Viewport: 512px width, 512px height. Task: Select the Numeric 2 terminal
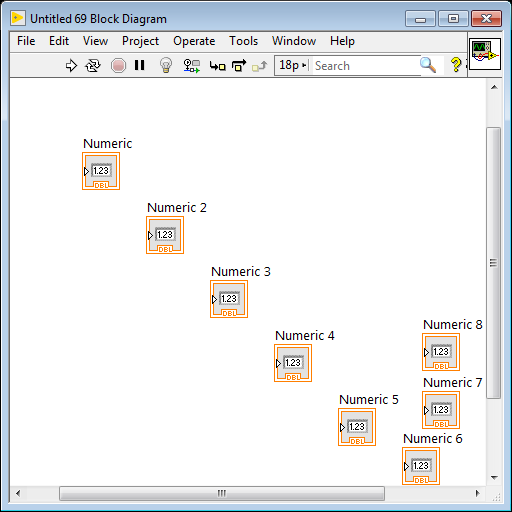coord(165,235)
